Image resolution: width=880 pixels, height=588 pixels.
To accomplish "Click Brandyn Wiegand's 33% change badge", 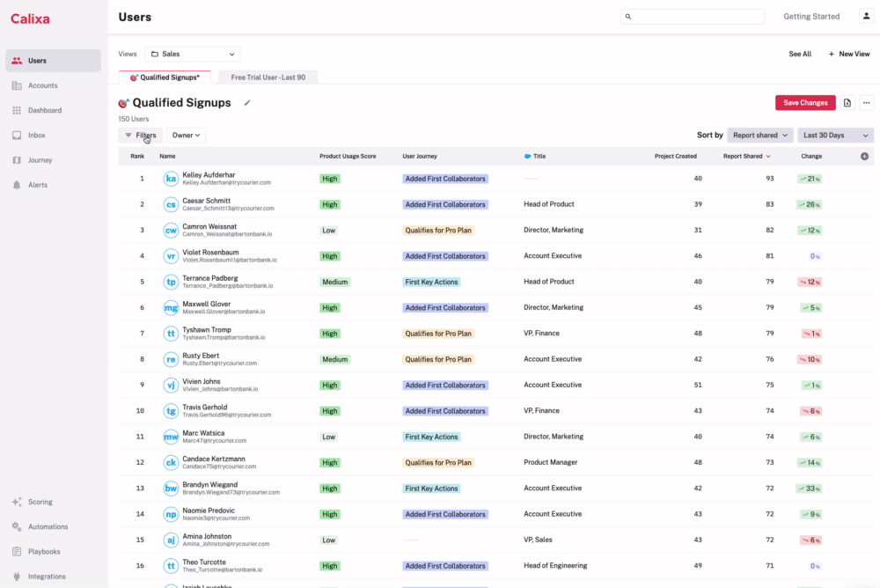I will pos(810,489).
